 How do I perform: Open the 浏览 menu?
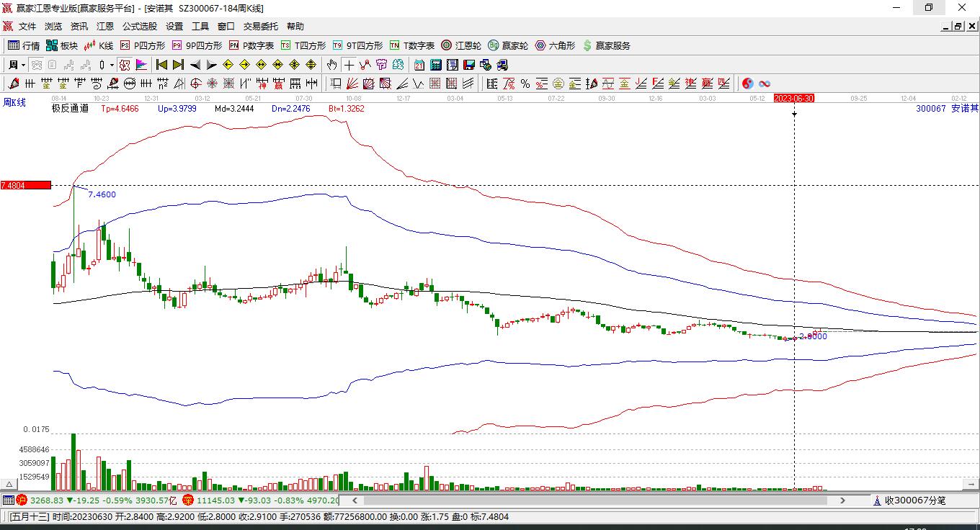click(53, 27)
